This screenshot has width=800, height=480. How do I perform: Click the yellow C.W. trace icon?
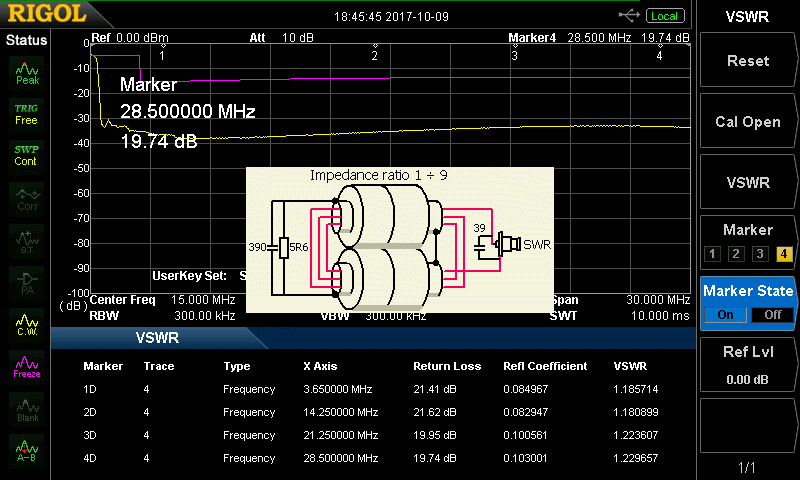click(x=27, y=322)
